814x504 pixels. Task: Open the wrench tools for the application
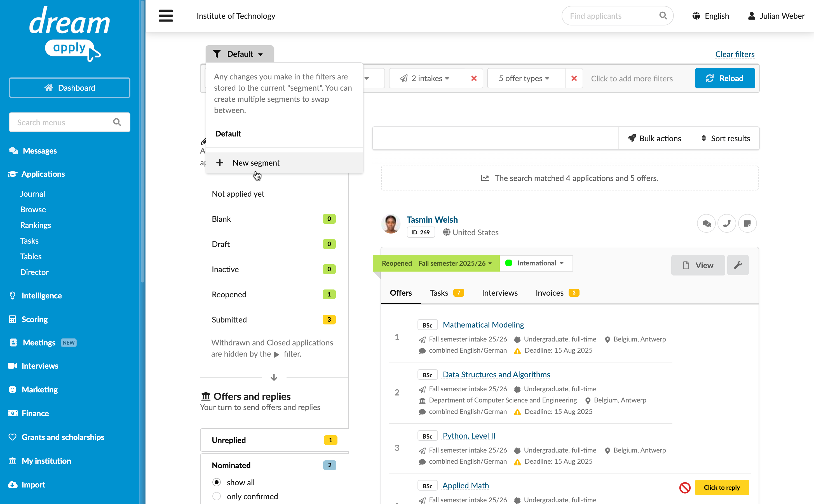point(738,265)
